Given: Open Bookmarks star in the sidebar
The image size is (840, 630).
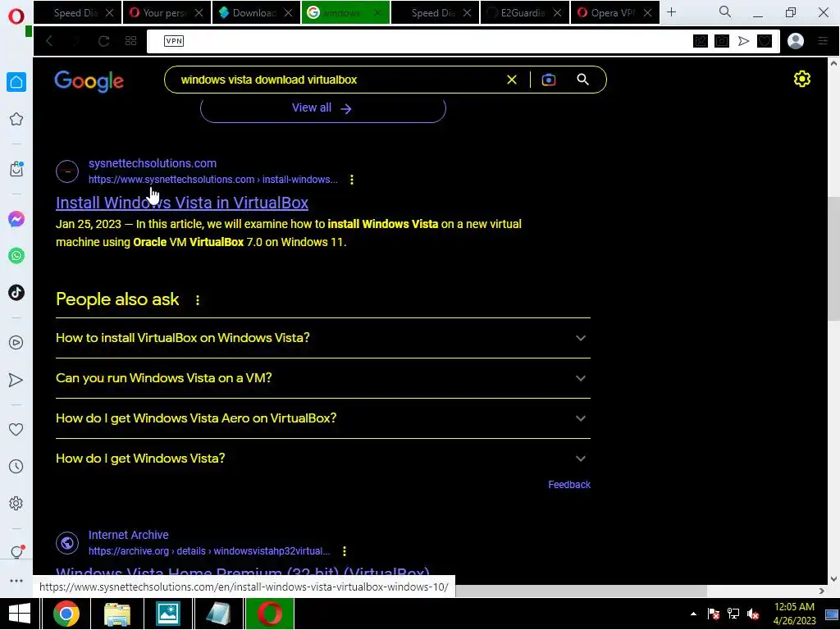Looking at the screenshot, I should pyautogui.click(x=16, y=119).
